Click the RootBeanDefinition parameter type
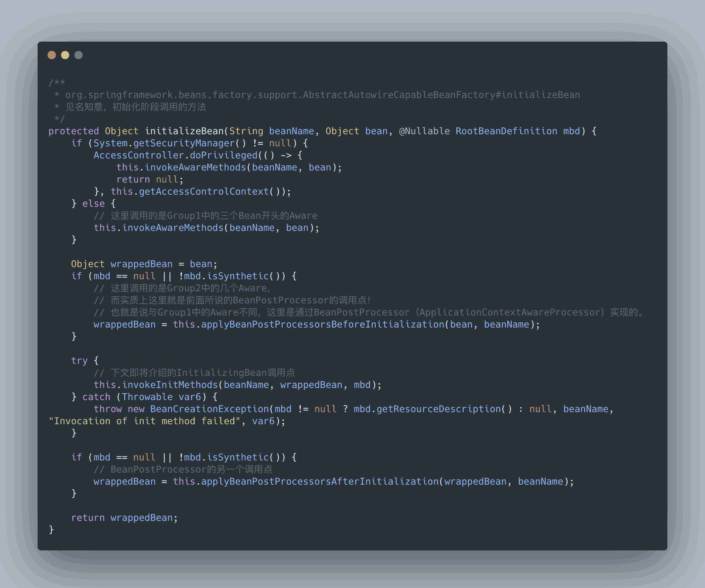Viewport: 705px width, 588px height. [x=506, y=131]
